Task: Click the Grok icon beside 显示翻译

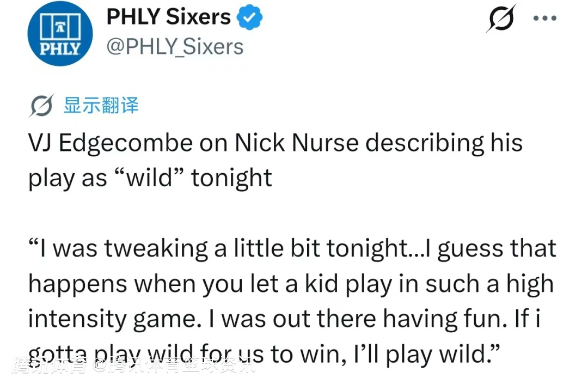Action: tap(41, 105)
